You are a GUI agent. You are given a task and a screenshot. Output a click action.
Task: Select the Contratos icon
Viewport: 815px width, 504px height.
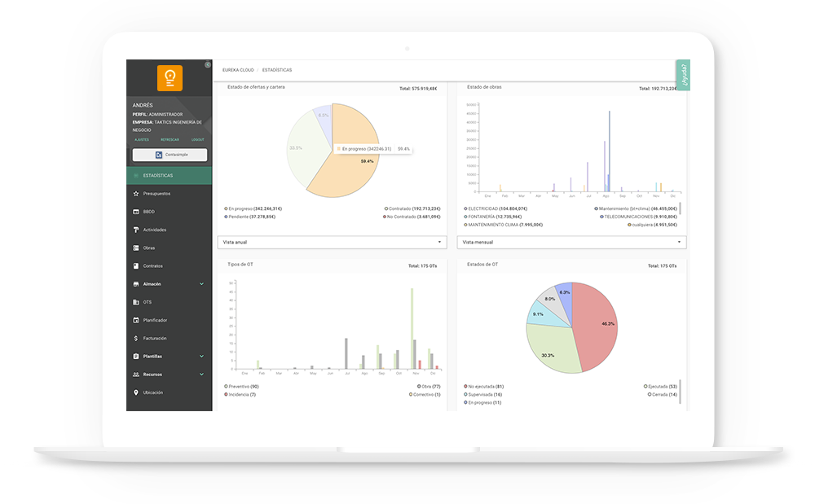click(135, 265)
